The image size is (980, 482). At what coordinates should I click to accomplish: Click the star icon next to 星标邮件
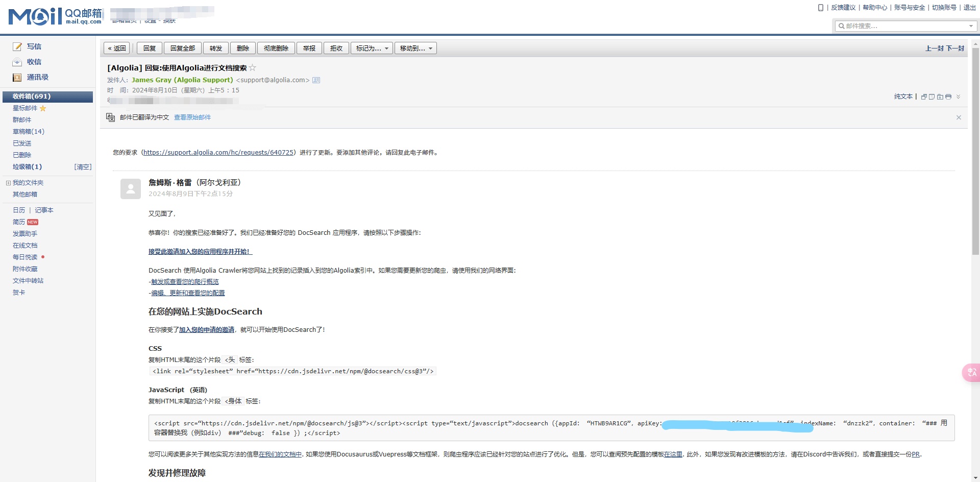point(43,108)
